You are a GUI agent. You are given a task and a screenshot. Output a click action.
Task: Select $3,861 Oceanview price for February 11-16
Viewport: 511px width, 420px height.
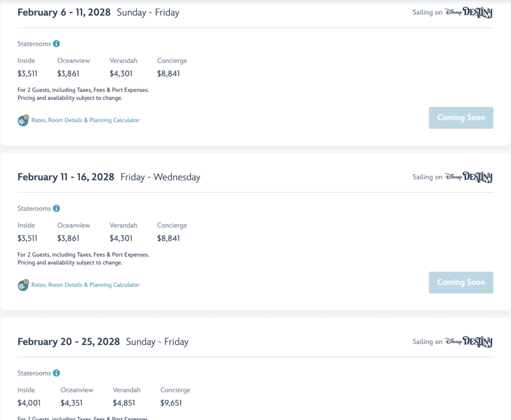pyautogui.click(x=68, y=238)
